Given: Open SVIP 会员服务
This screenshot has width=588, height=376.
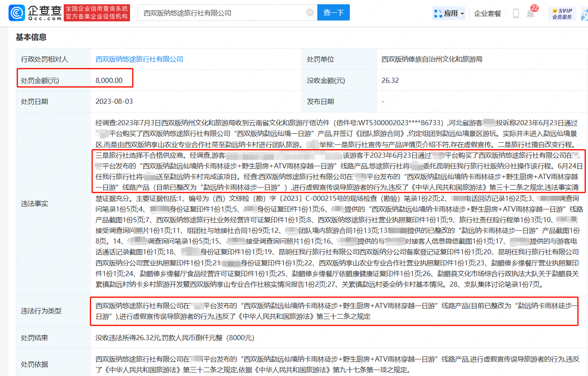Looking at the screenshot, I should pyautogui.click(x=562, y=14).
